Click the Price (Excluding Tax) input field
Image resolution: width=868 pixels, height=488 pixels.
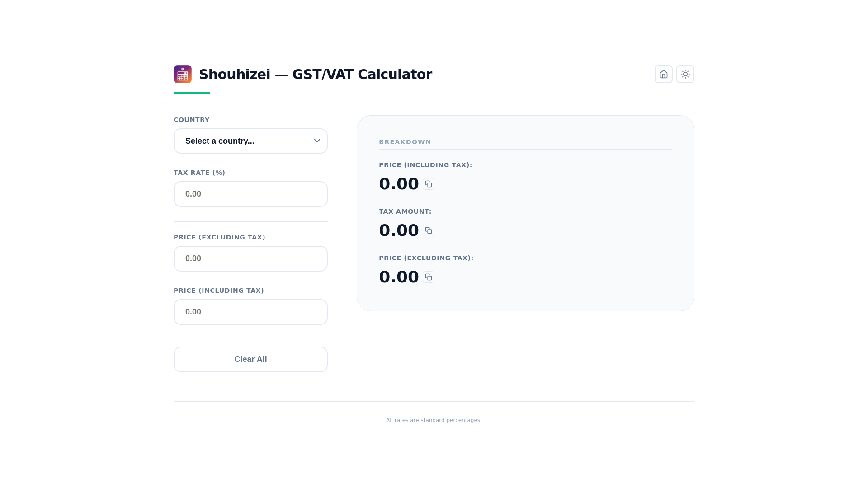pos(250,258)
